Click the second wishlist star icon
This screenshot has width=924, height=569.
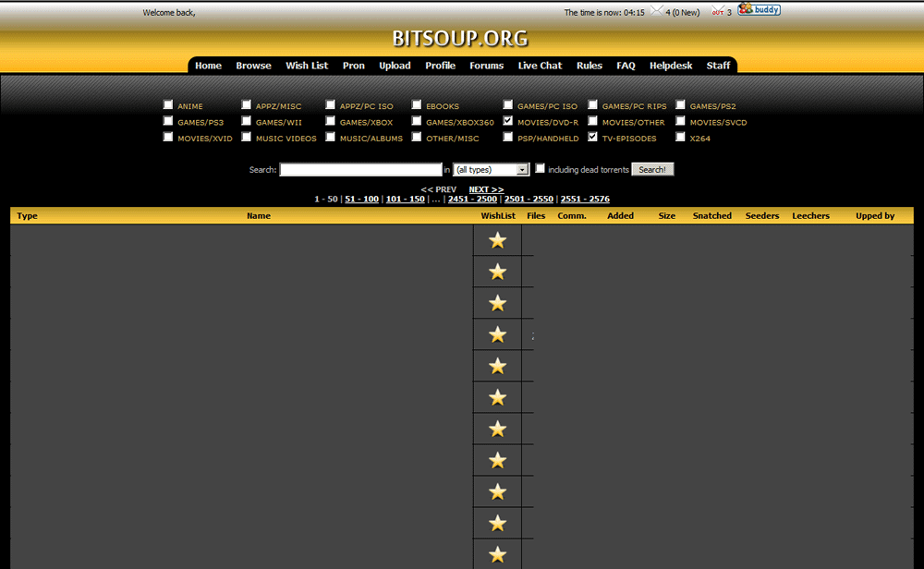497,272
